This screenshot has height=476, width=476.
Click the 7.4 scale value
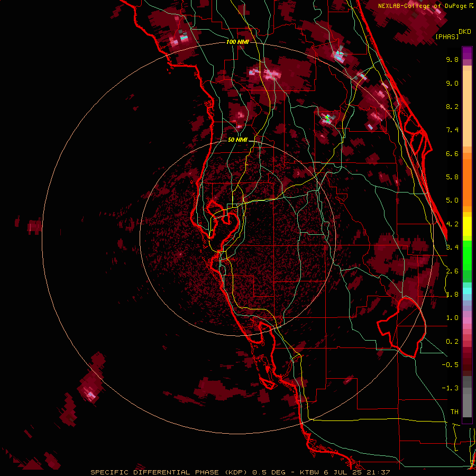pyautogui.click(x=452, y=130)
